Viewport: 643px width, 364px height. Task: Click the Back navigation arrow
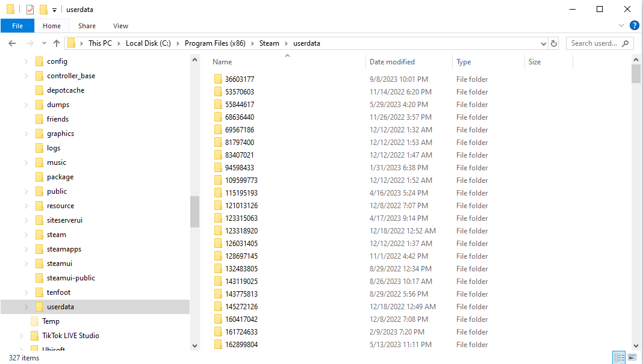(12, 43)
